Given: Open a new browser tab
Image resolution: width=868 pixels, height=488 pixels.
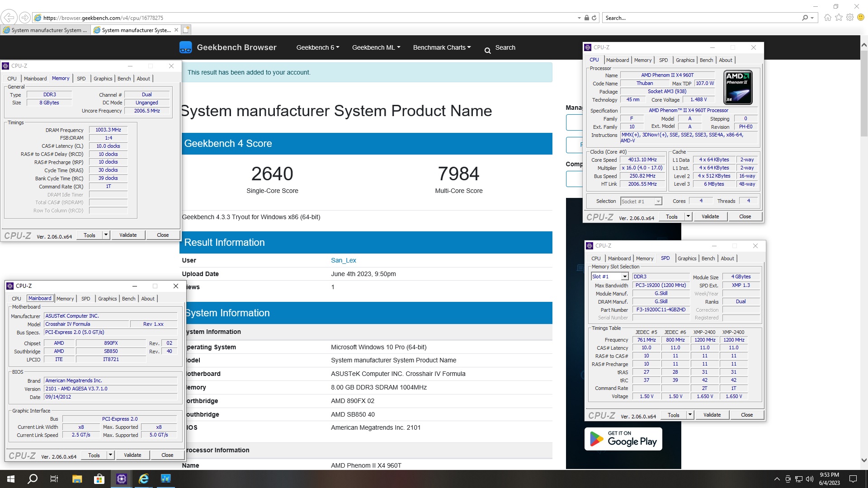Looking at the screenshot, I should pyautogui.click(x=186, y=30).
